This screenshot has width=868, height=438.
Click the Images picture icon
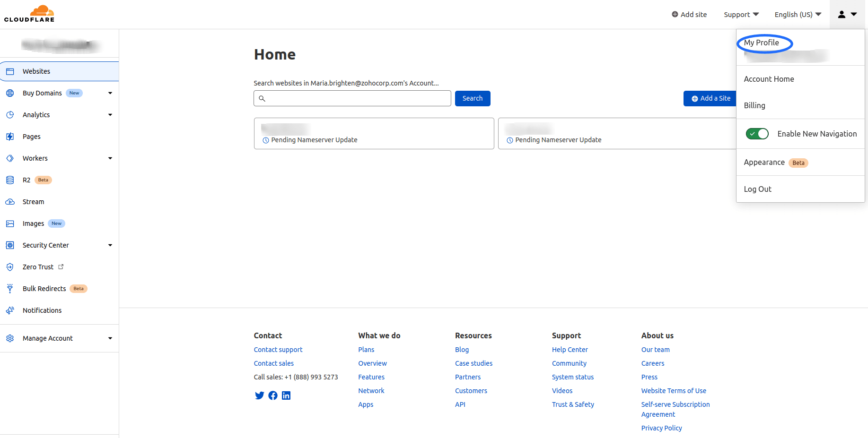pos(10,223)
